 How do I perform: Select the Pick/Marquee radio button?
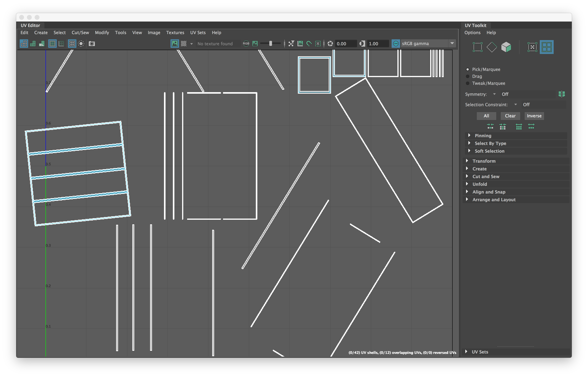467,69
